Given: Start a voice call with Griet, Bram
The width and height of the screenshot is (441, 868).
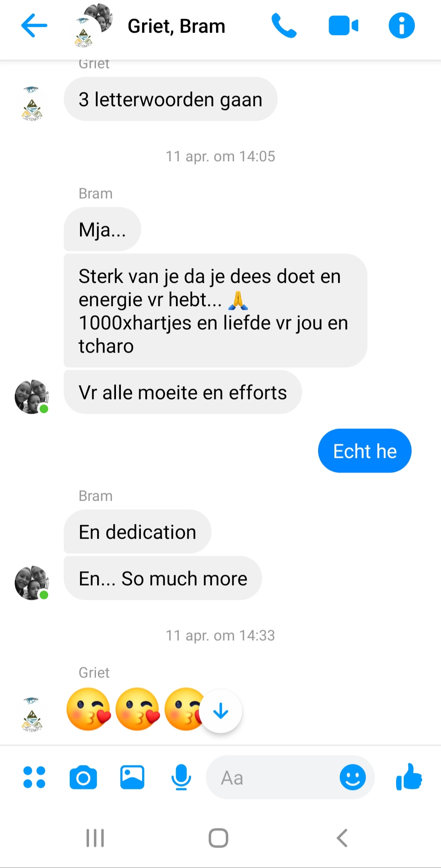Looking at the screenshot, I should (284, 26).
